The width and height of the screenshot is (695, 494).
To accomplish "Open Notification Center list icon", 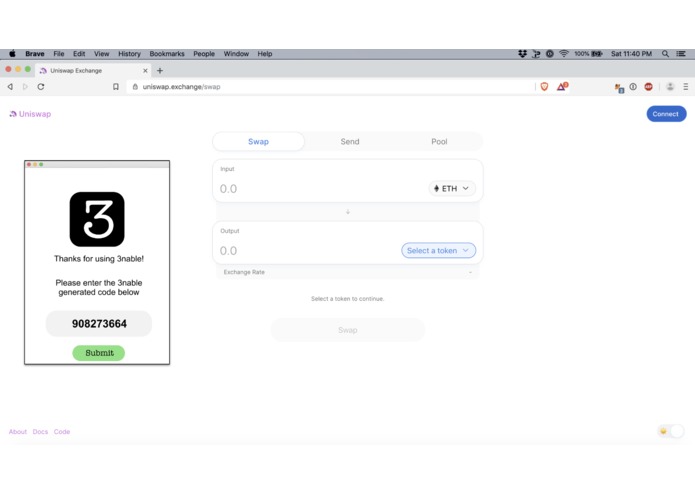I will [x=681, y=54].
